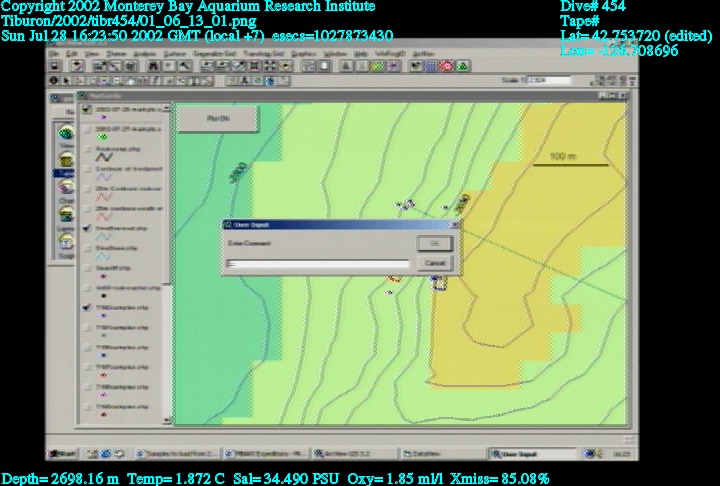Select the Pointer arrow tool

pos(67,81)
